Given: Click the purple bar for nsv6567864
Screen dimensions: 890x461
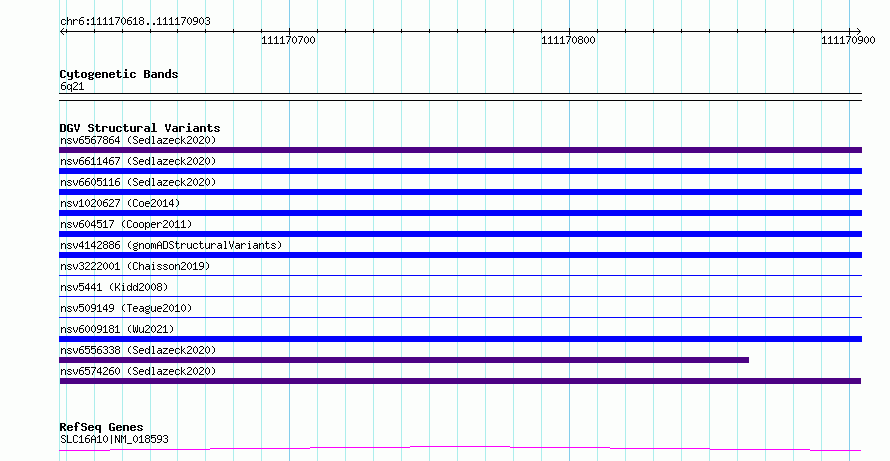Looking at the screenshot, I should tap(460, 150).
